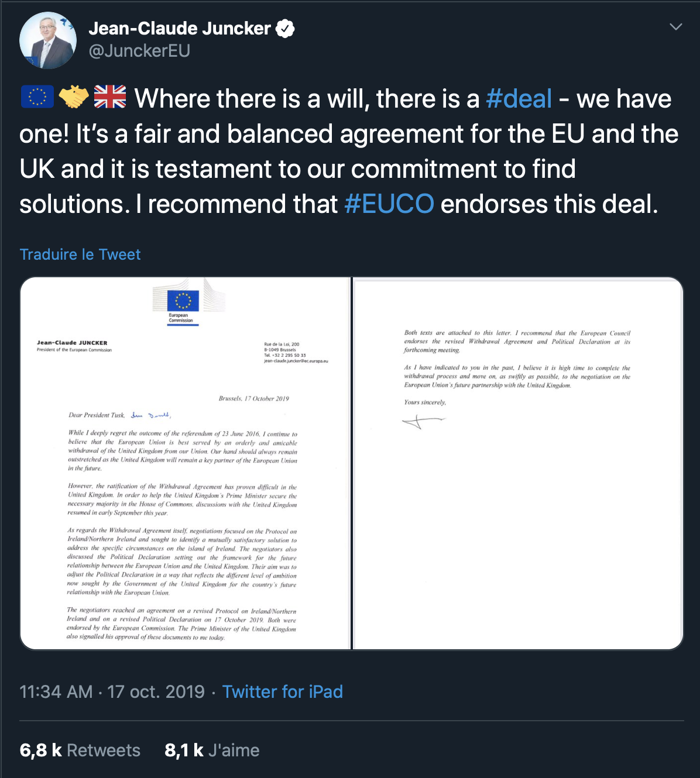Click the Traduire le Tweet link
700x778 pixels.
coord(80,254)
